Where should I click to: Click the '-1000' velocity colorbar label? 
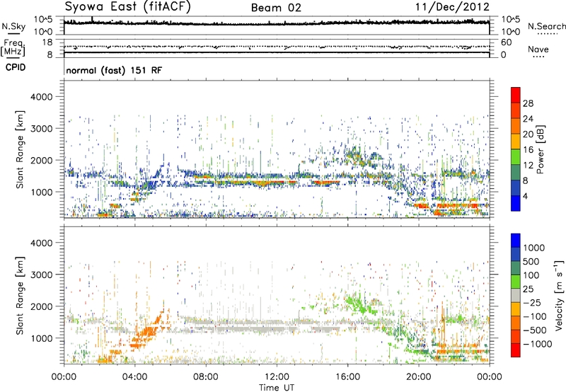pyautogui.click(x=538, y=344)
